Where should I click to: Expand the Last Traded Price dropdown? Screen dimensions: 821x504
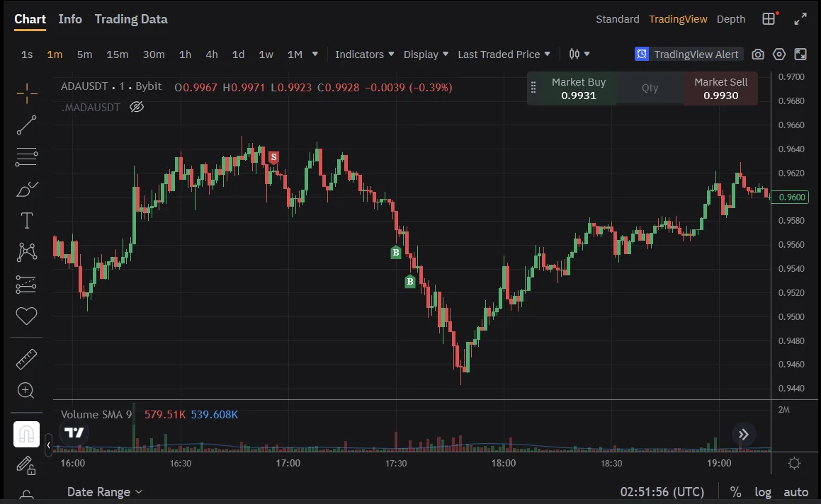(504, 55)
